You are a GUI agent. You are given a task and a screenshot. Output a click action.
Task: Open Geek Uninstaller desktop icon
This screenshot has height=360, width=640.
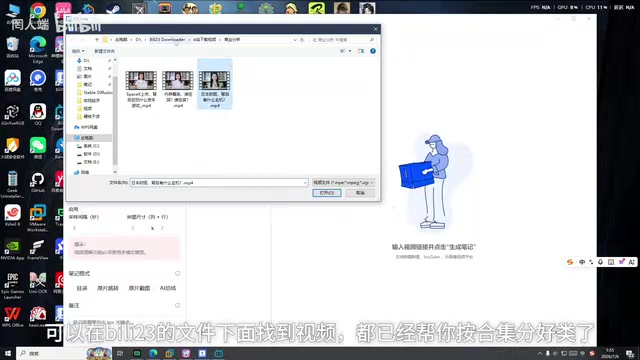point(12,184)
